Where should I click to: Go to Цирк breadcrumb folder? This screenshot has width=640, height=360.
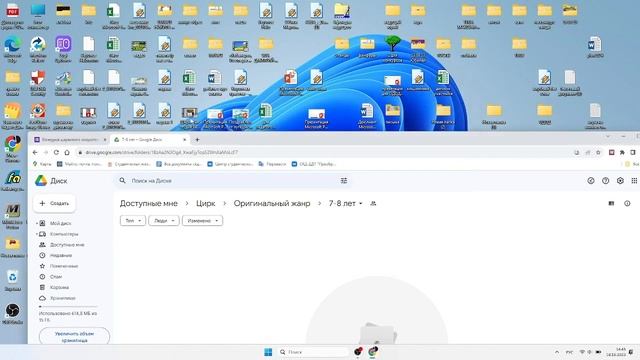tap(205, 203)
